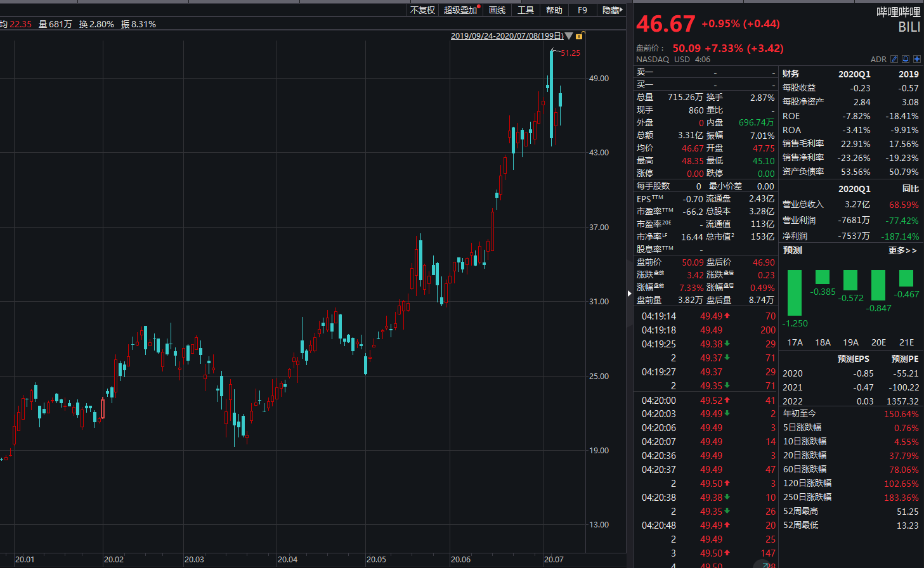Click the 51.25 high price marker
Viewport: 924px width, 568px height.
(x=570, y=53)
